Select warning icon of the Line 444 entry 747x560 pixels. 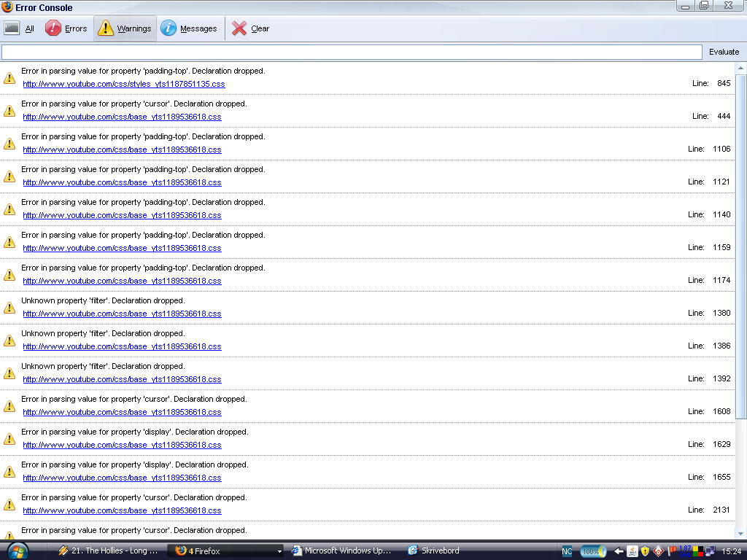click(x=9, y=111)
